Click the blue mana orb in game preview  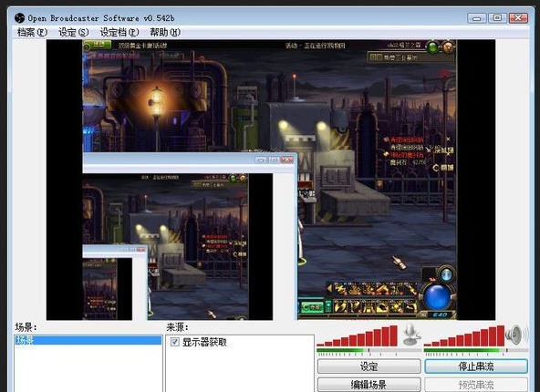pos(437,296)
